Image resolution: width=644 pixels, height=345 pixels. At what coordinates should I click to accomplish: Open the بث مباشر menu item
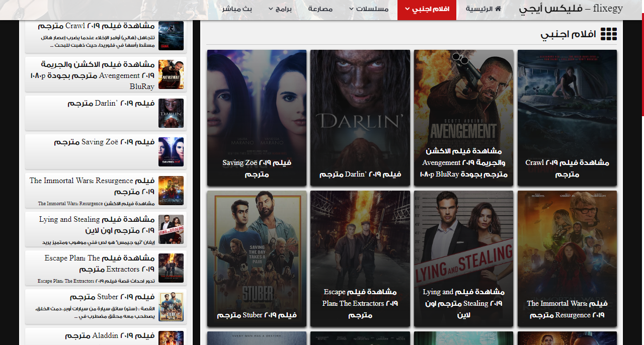click(x=236, y=9)
